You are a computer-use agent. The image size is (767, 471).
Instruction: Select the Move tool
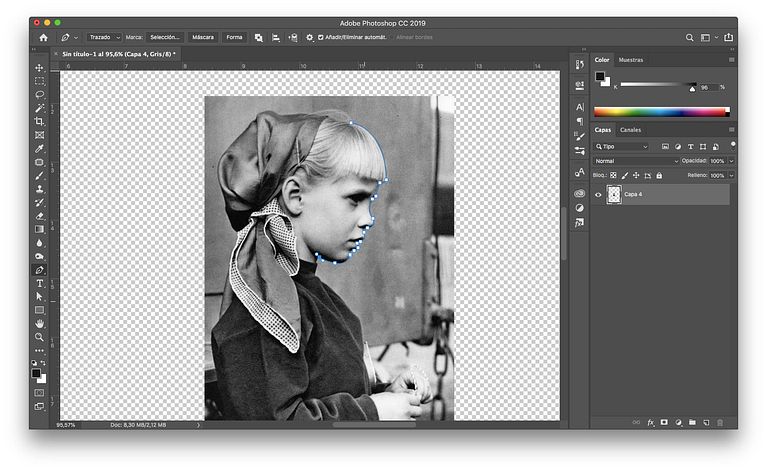pyautogui.click(x=40, y=68)
